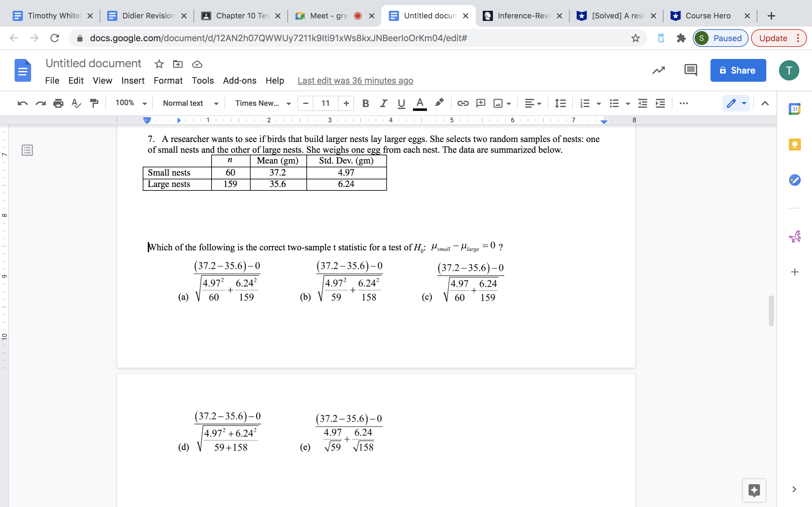Click the insert link icon
This screenshot has height=507, width=812.
(462, 104)
